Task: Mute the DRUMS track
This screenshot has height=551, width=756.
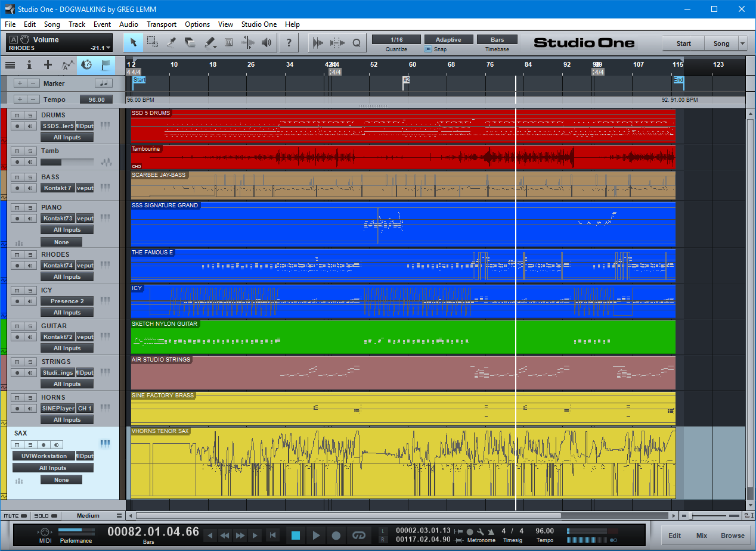Action: point(17,115)
